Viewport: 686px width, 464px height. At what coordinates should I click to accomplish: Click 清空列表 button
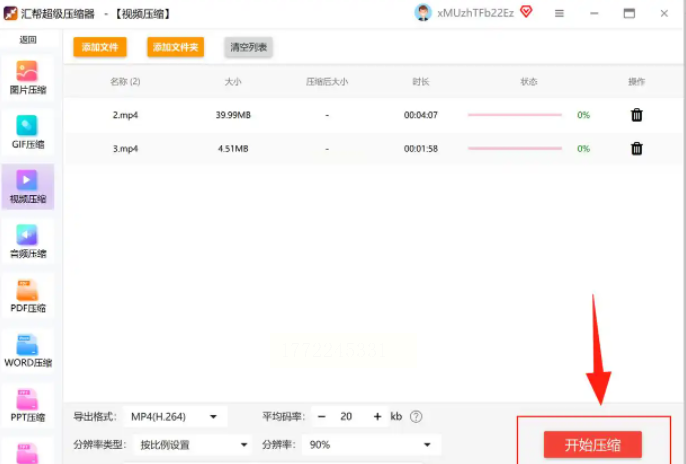(x=248, y=47)
